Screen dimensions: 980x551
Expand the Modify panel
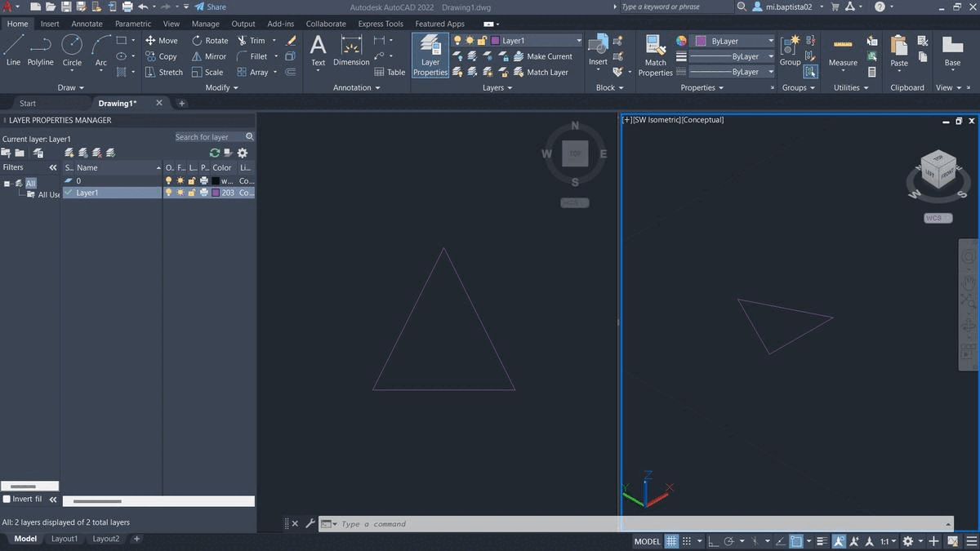tap(221, 87)
